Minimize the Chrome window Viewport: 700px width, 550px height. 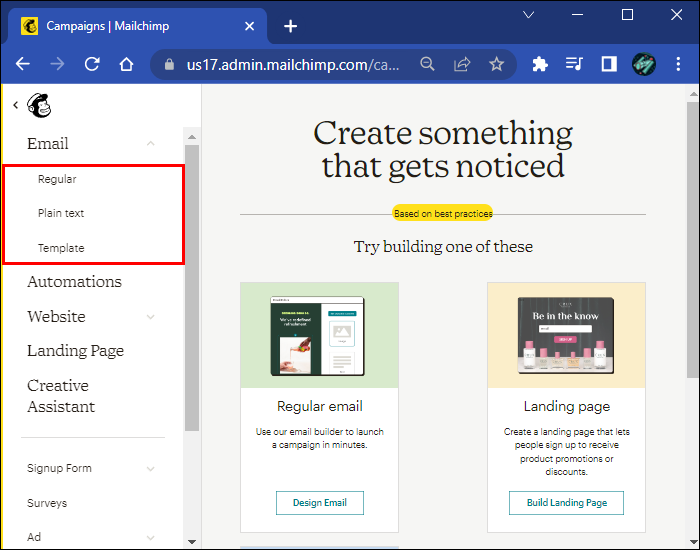(x=578, y=15)
